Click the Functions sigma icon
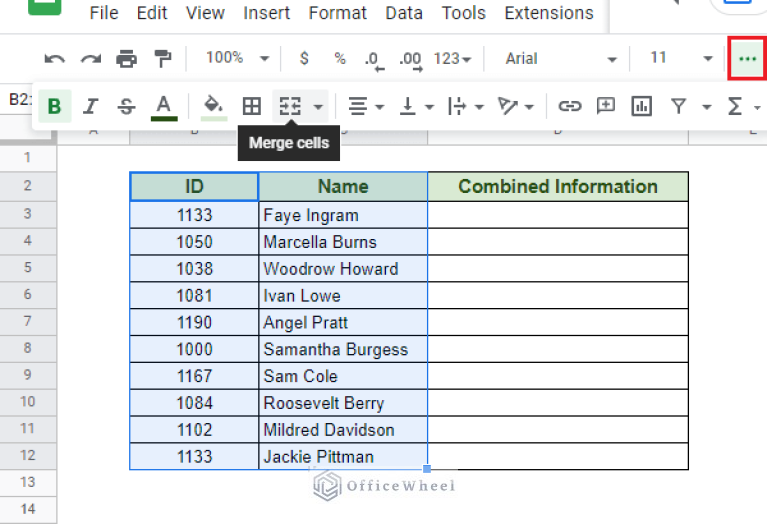 [x=735, y=106]
